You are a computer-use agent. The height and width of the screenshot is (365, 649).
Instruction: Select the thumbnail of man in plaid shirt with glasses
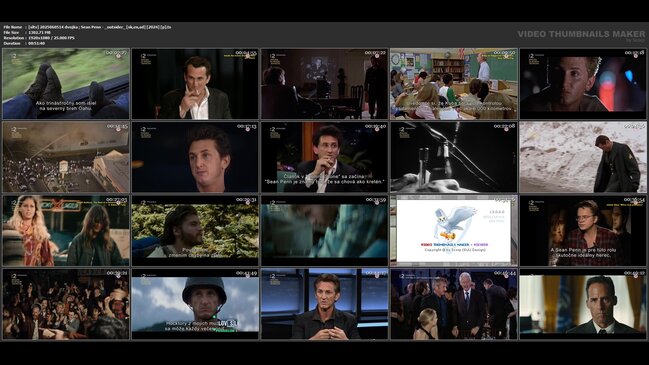583,231
